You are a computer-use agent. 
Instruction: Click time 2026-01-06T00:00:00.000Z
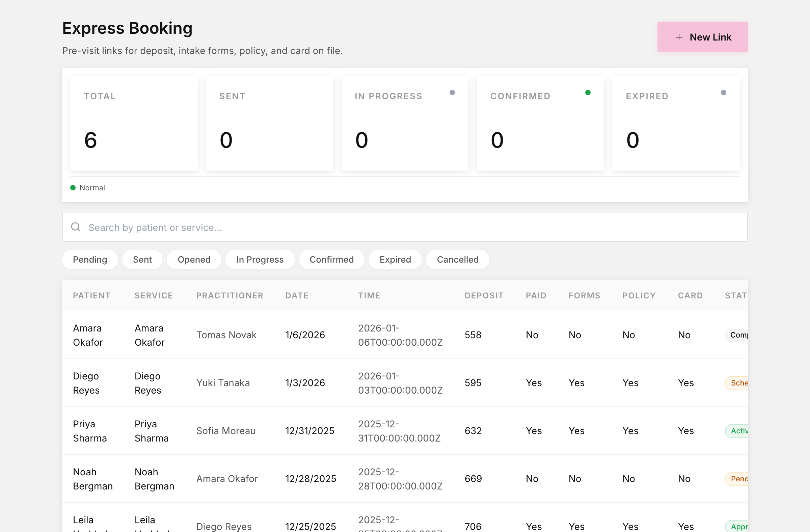coord(400,335)
